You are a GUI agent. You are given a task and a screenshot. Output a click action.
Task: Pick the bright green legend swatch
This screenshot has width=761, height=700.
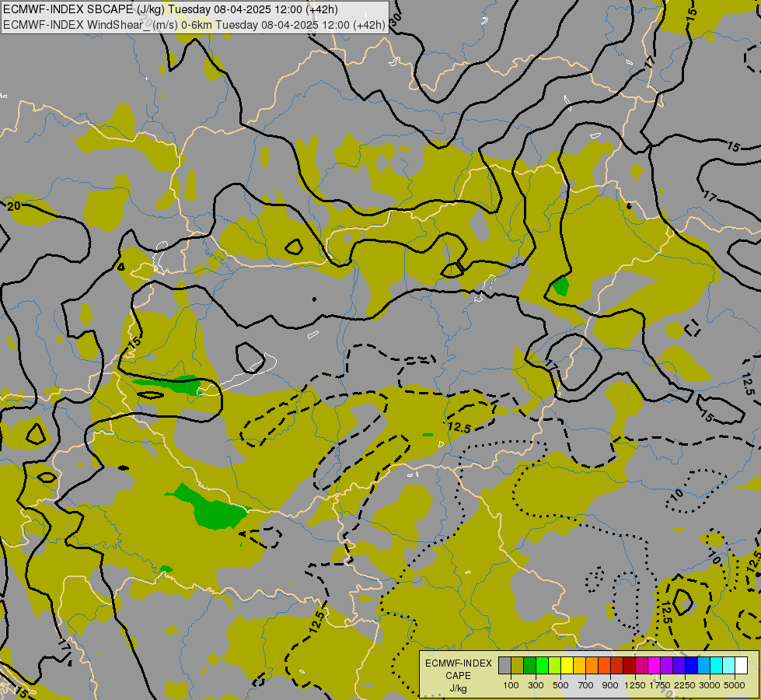coord(542,665)
